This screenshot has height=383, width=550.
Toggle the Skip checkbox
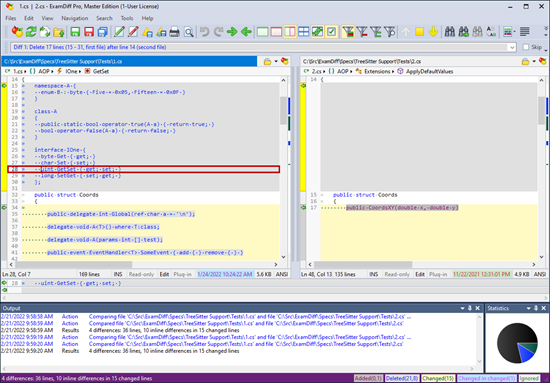coord(525,47)
